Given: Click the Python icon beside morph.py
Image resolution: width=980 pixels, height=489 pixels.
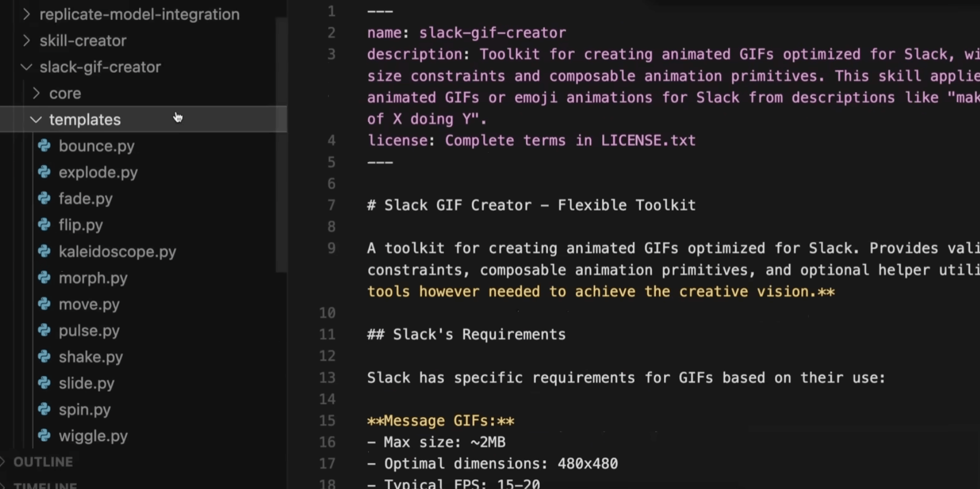Looking at the screenshot, I should pos(44,278).
